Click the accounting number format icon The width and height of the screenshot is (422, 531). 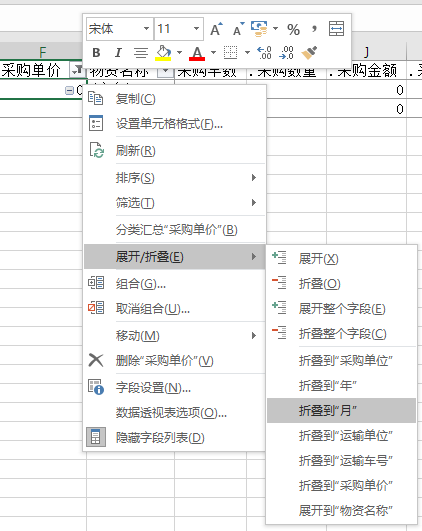point(259,29)
